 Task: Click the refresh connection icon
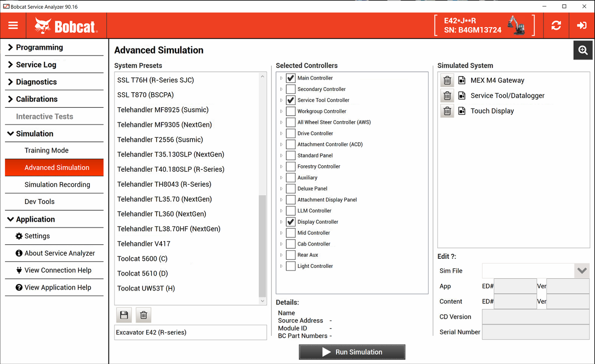(556, 25)
